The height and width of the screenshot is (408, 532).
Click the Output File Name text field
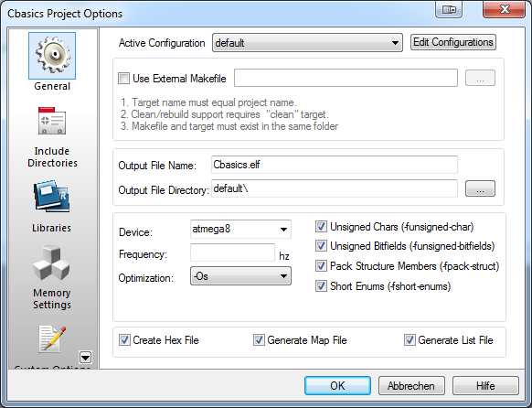pos(335,165)
